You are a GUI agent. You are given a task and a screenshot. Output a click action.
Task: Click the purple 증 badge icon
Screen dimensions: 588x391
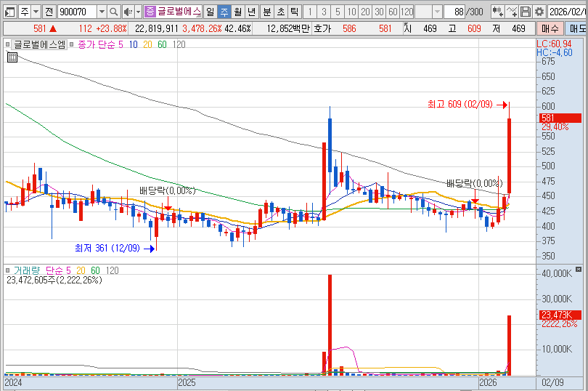[x=150, y=12]
